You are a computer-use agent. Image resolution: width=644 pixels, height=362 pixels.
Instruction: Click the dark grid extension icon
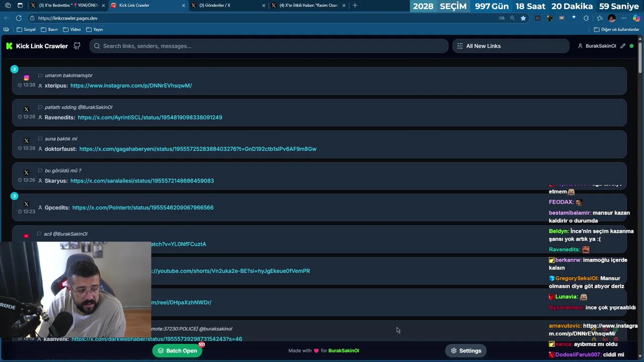click(537, 18)
